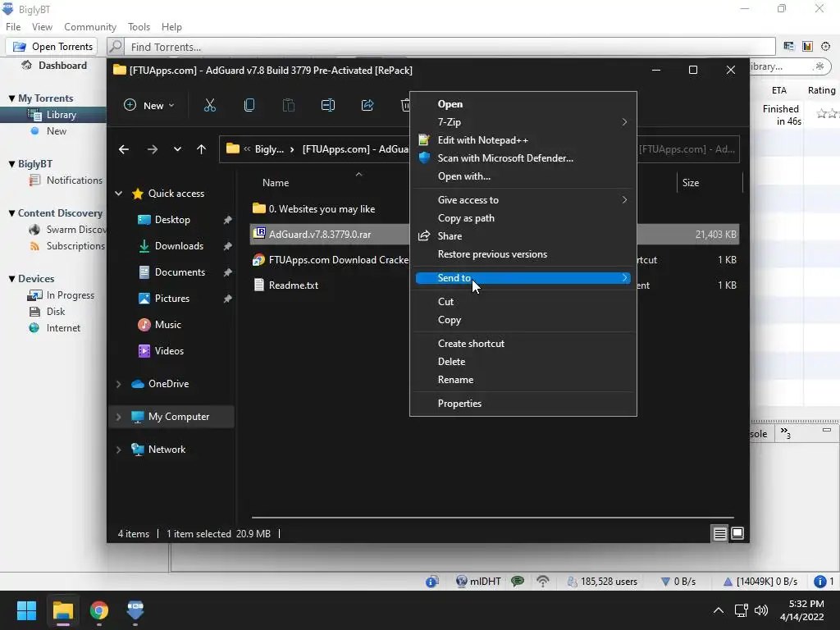Go forward with the Explorer forward arrow
Screen dimensions: 840x630
(152, 149)
